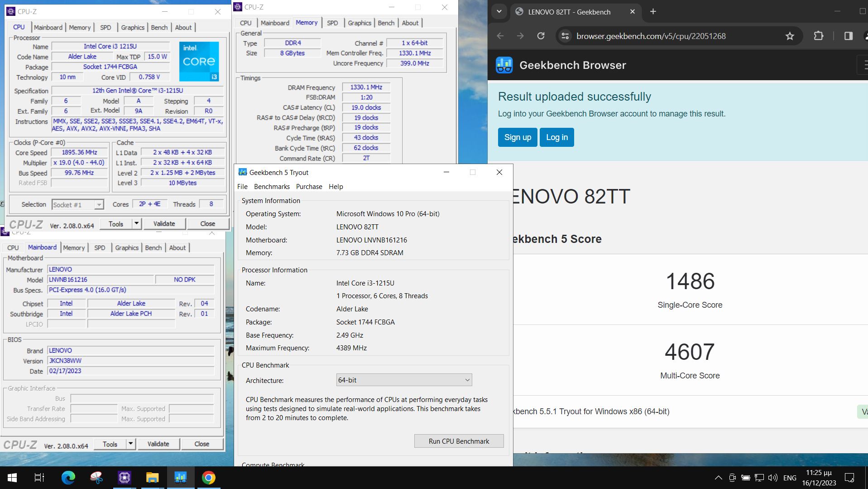The image size is (868, 489).
Task: Click Level 3 cache value 10 MBytes
Action: point(182,183)
